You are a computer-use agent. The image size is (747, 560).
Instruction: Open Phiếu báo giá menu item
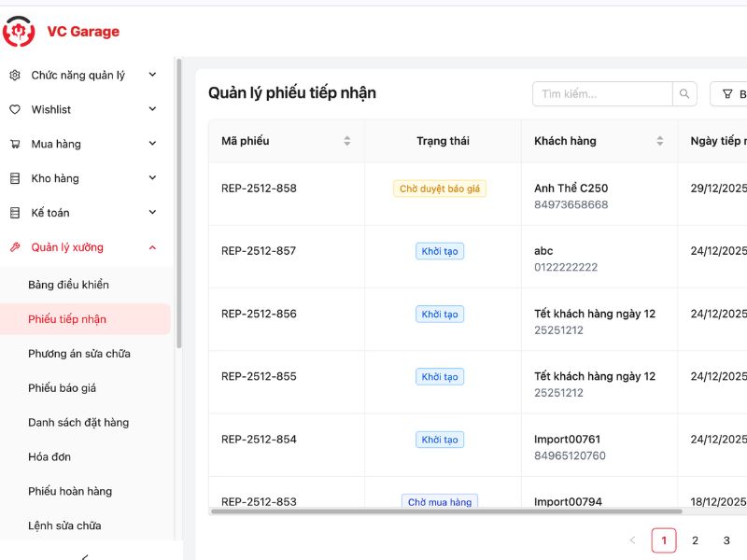click(63, 388)
